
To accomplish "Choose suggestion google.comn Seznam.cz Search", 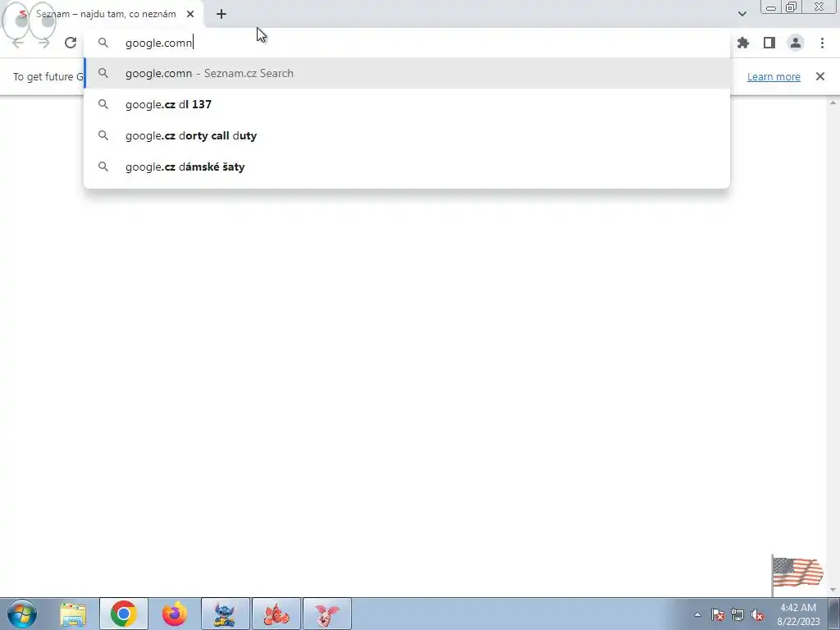I will point(407,73).
